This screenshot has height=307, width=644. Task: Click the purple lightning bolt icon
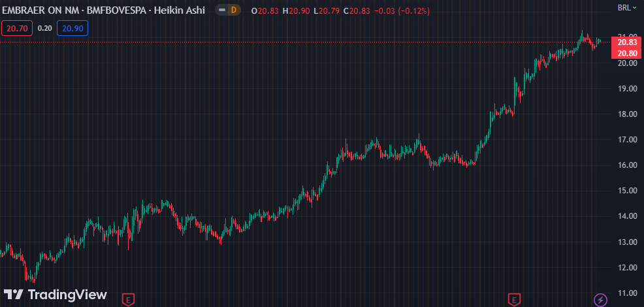tap(600, 300)
